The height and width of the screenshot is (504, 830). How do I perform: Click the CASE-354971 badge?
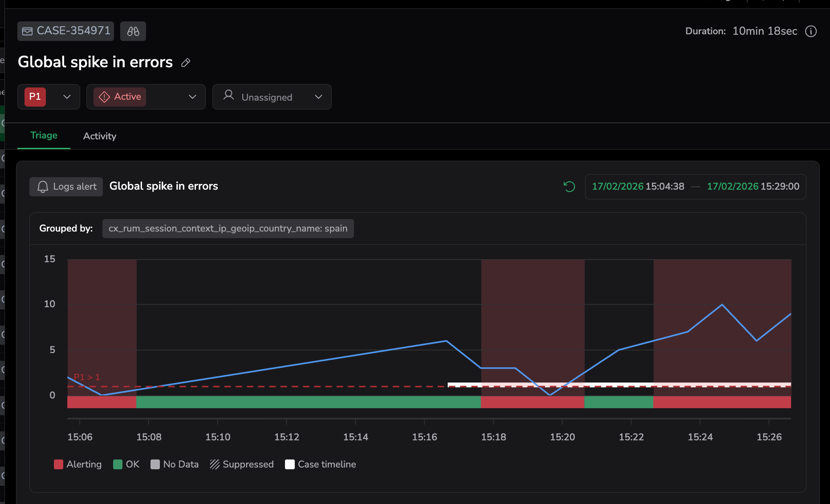(x=66, y=31)
